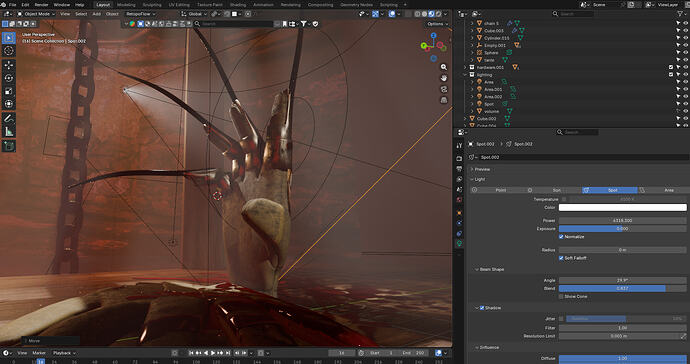Open the World properties tab
690x364 pixels.
tap(459, 199)
